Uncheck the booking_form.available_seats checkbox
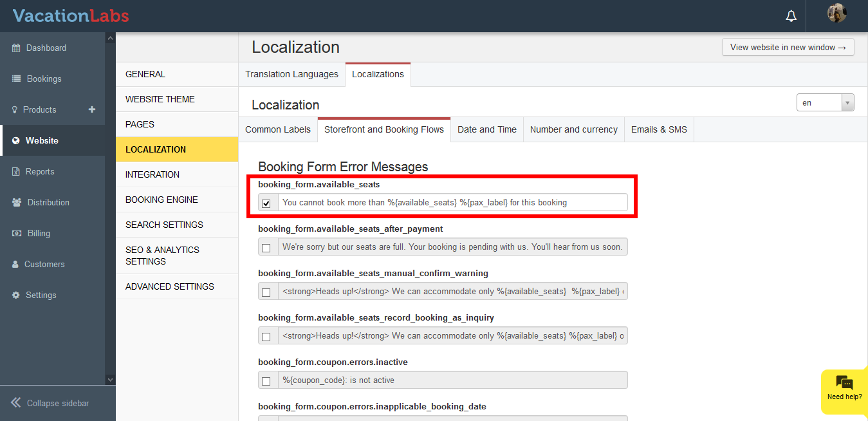Viewport: 868px width, 421px height. 266,203
